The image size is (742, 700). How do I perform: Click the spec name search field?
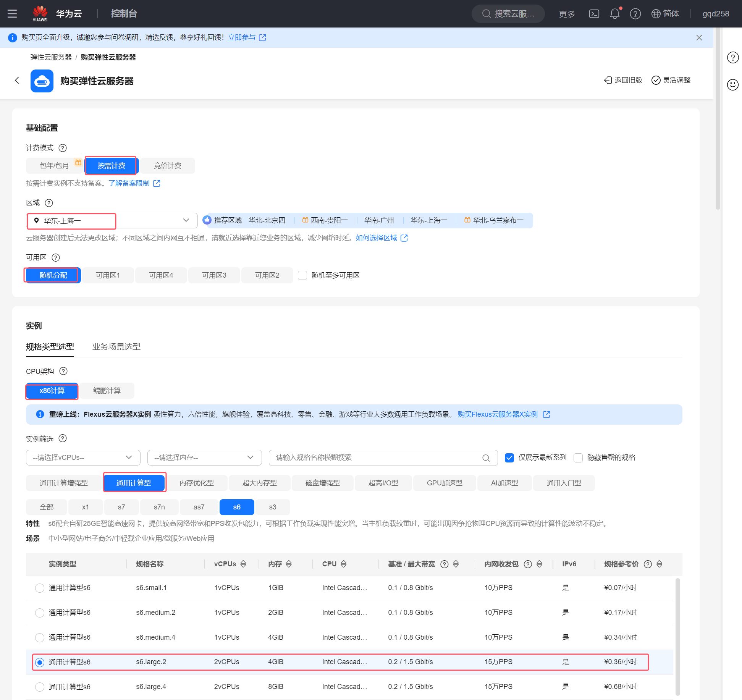pos(383,458)
